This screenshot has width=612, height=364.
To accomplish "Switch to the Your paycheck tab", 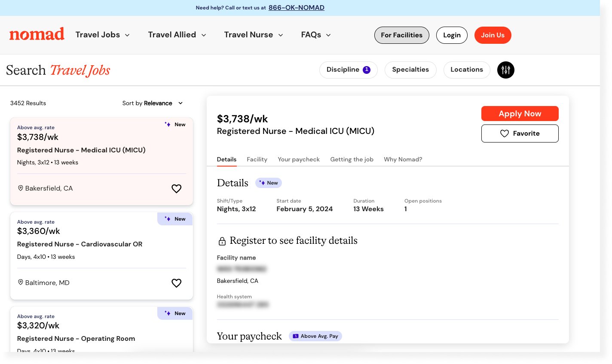I will (x=299, y=159).
